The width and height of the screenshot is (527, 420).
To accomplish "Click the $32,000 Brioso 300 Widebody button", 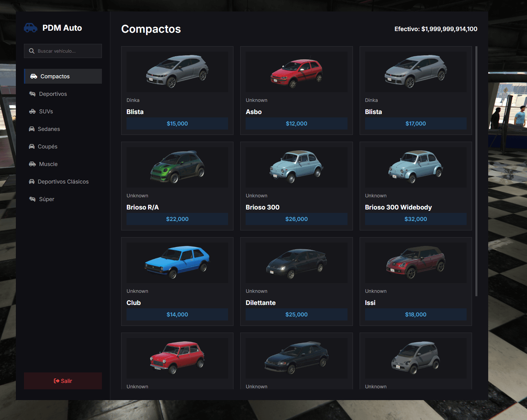I will point(416,219).
